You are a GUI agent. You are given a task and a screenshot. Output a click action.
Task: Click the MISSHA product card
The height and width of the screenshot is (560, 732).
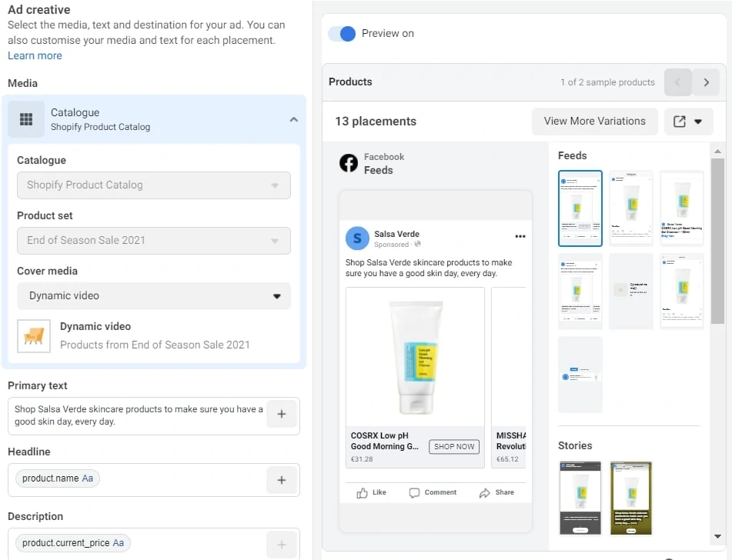[509, 378]
